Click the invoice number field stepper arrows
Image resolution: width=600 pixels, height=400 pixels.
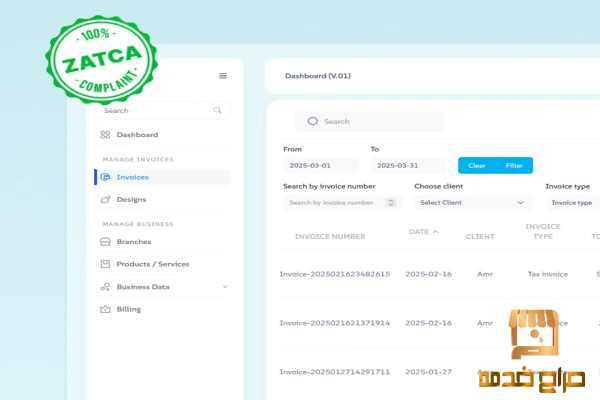tap(393, 203)
